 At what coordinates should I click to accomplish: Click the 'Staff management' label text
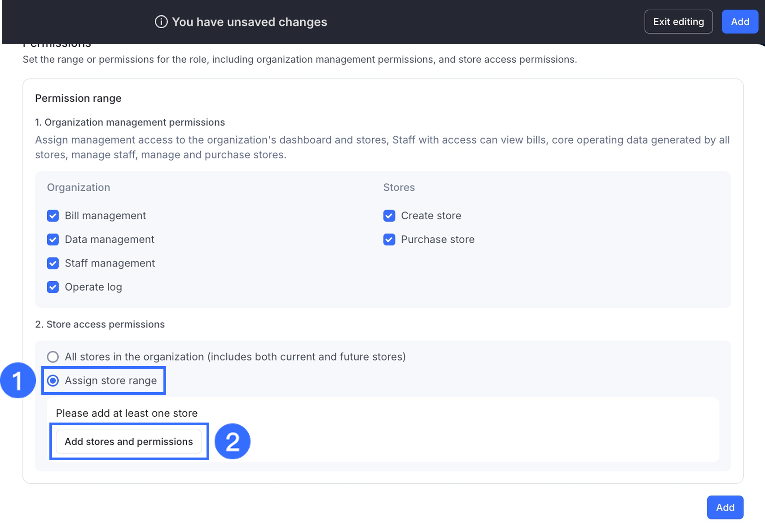pyautogui.click(x=110, y=263)
